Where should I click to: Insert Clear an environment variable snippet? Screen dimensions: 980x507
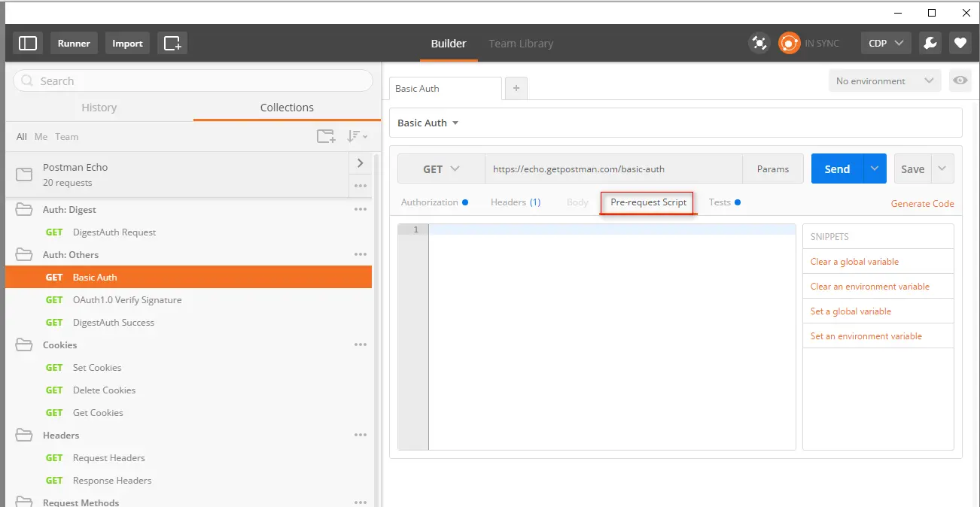pyautogui.click(x=869, y=287)
